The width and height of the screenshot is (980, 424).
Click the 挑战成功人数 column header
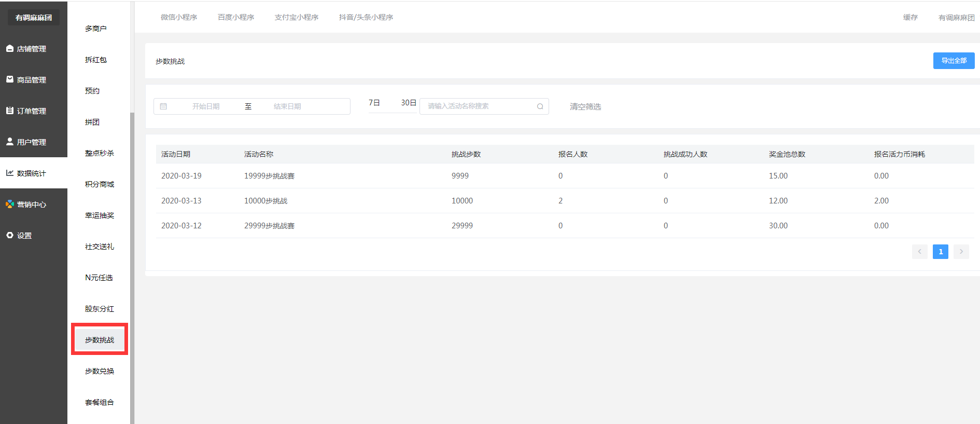pyautogui.click(x=685, y=154)
